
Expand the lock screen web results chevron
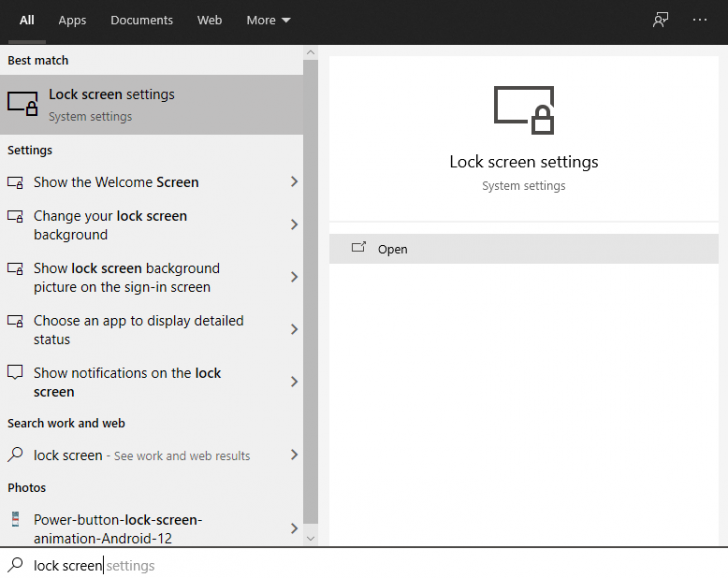[294, 455]
